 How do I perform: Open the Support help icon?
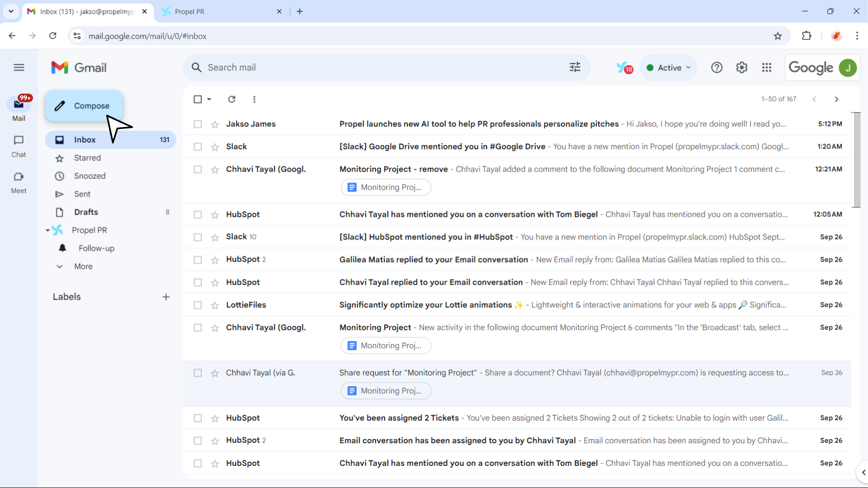[x=717, y=68]
